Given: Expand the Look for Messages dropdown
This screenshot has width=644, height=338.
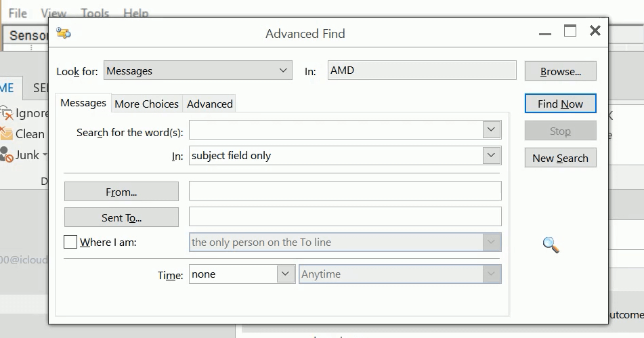Looking at the screenshot, I should (284, 70).
